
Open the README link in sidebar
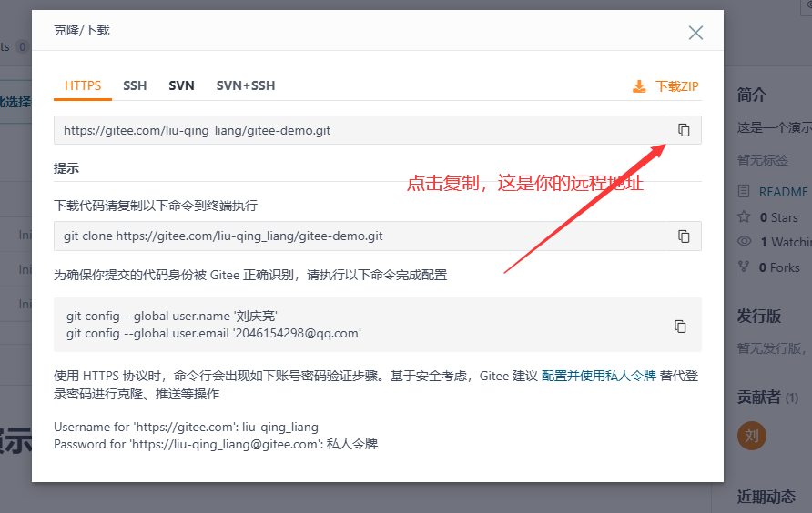tap(783, 192)
